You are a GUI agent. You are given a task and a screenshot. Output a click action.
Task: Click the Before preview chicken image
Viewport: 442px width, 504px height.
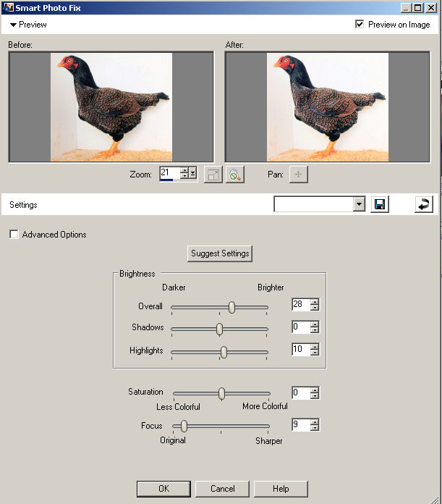(111, 107)
